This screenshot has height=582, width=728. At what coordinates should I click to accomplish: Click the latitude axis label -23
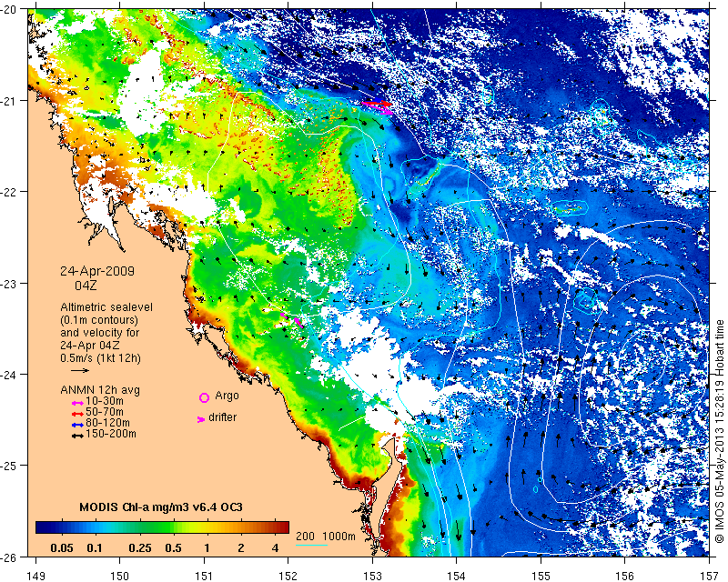[x=9, y=283]
